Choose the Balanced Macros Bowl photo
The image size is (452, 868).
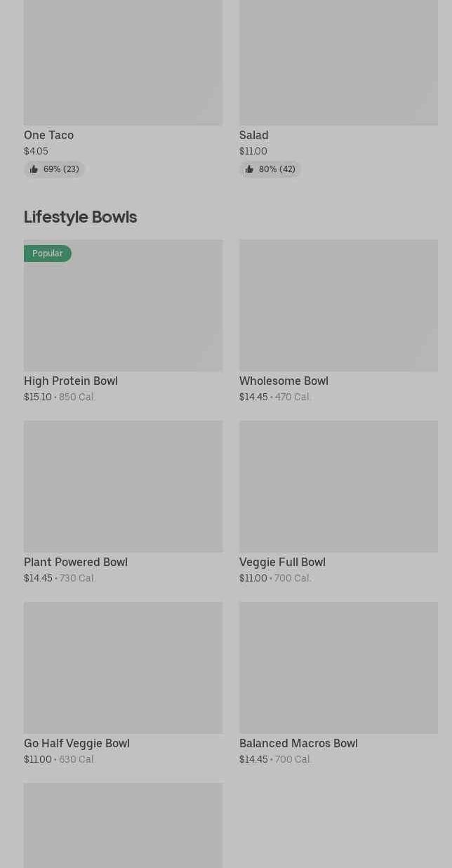pyautogui.click(x=338, y=668)
